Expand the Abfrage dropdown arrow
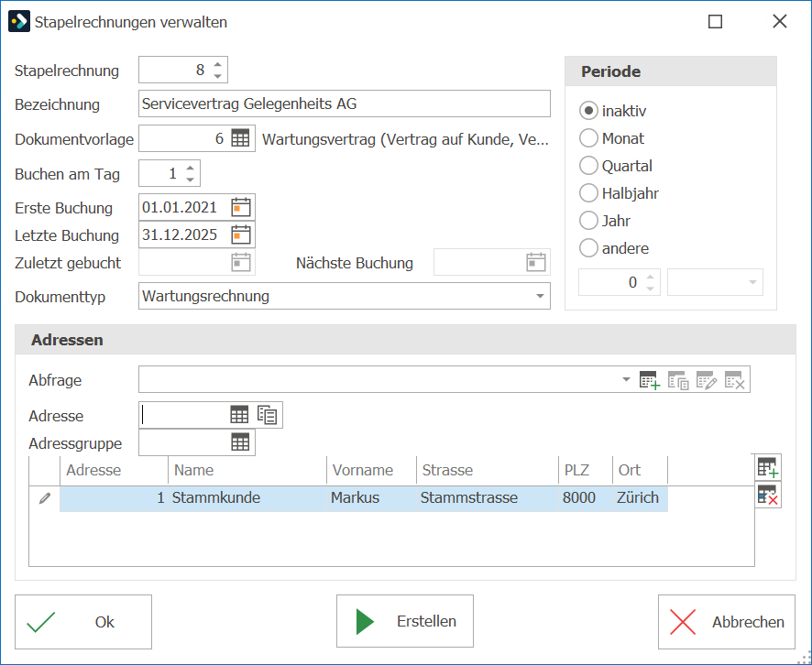The image size is (812, 665). 626,380
